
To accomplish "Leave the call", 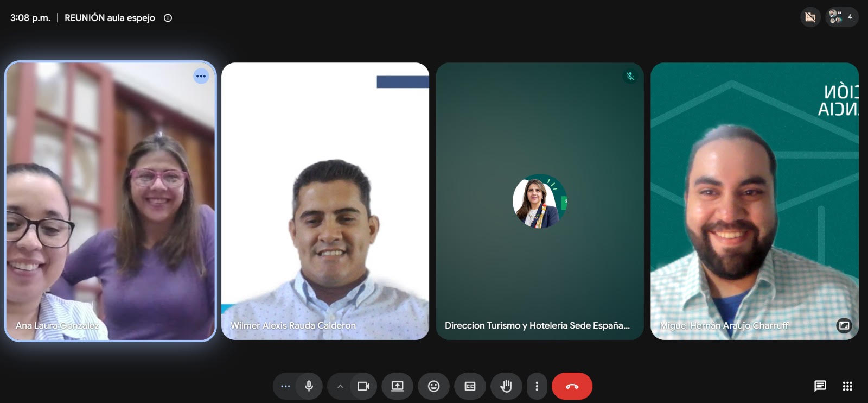I will tap(572, 386).
